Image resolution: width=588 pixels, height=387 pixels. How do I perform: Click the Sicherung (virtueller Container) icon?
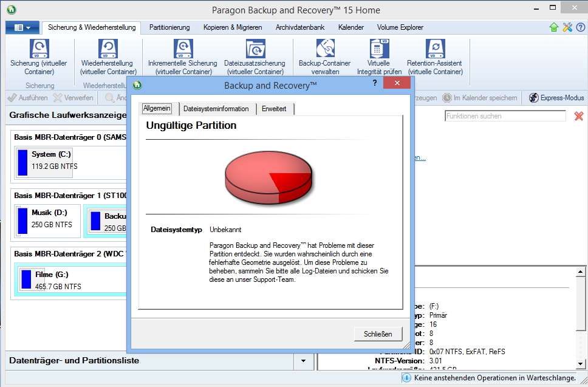click(x=39, y=49)
